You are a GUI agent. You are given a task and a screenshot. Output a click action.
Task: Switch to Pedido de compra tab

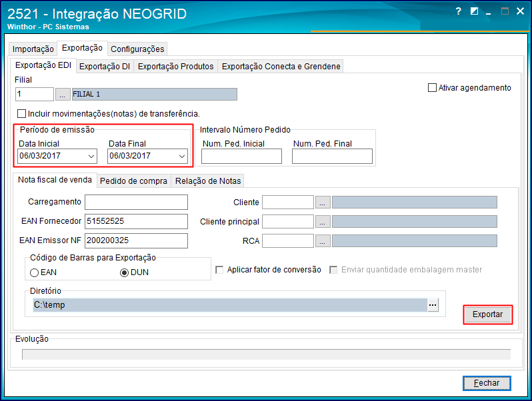tap(133, 181)
